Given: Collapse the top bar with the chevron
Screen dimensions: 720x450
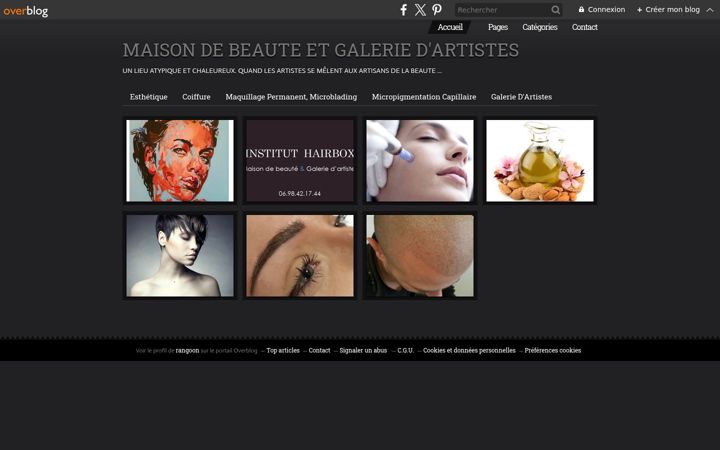Looking at the screenshot, I should 710,10.
